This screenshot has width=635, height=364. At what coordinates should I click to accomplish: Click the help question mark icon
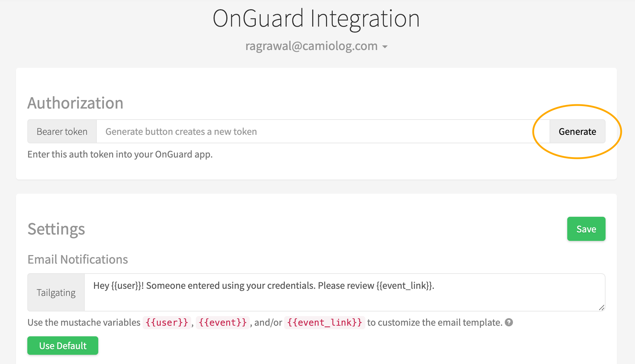[x=509, y=322]
